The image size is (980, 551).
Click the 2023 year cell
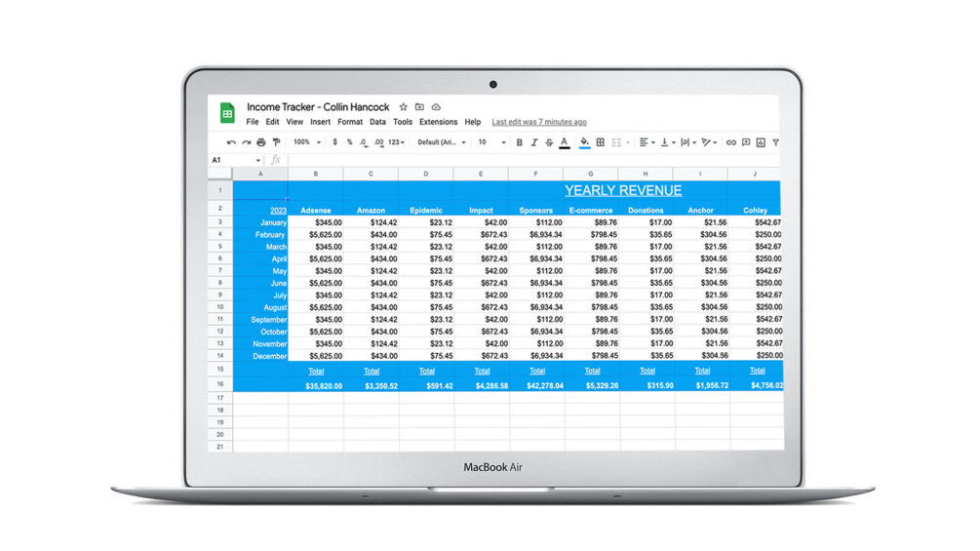[x=278, y=211]
